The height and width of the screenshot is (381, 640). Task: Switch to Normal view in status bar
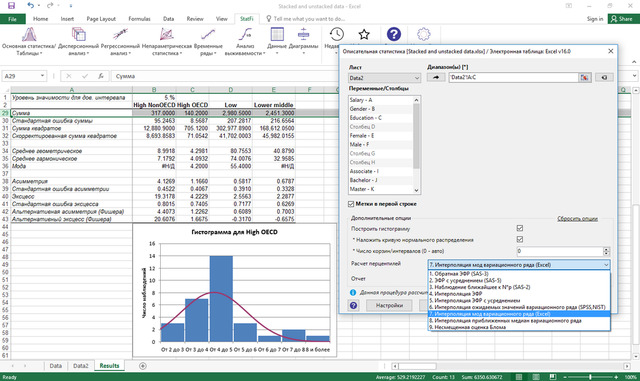pyautogui.click(x=519, y=377)
